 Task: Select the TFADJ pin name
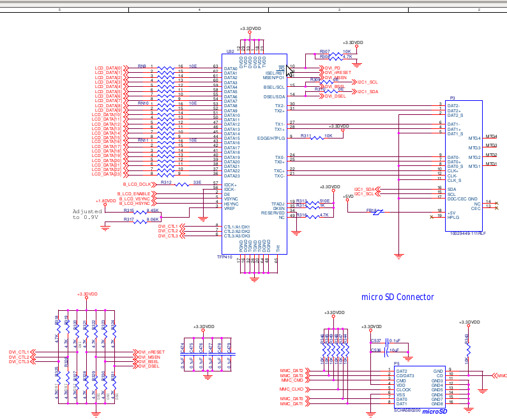(278, 204)
